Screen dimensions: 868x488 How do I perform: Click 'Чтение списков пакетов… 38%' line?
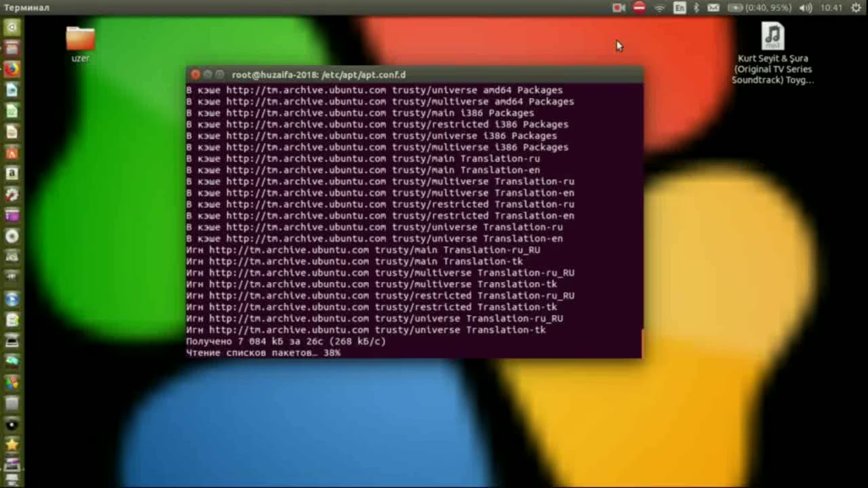(264, 353)
